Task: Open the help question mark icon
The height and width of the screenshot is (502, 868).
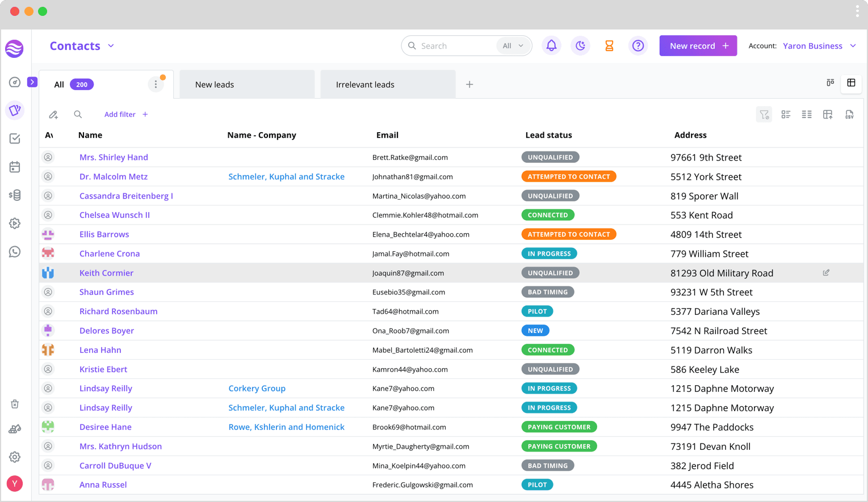Action: pos(638,46)
